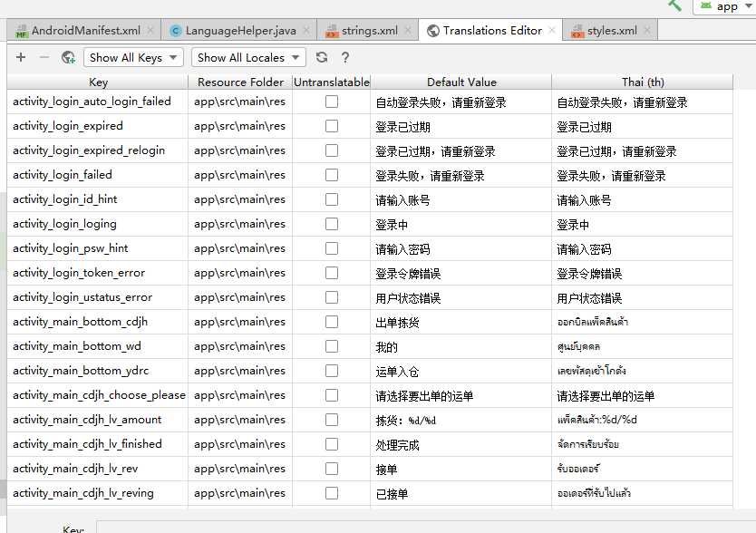Viewport: 756px width, 533px height.
Task: Toggle Untranslatable for activity_main_cdjh_lv_finished
Action: pyautogui.click(x=332, y=444)
